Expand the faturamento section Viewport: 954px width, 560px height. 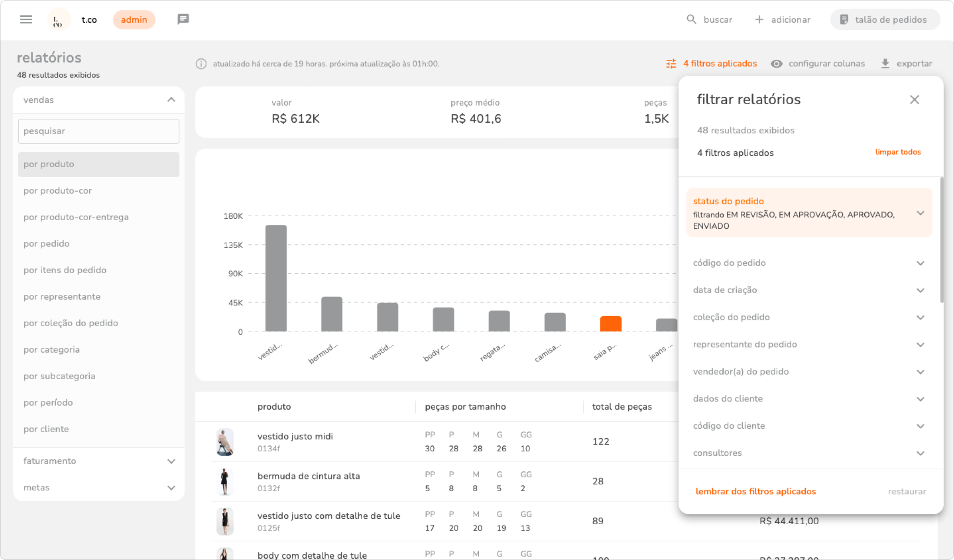[x=171, y=461]
